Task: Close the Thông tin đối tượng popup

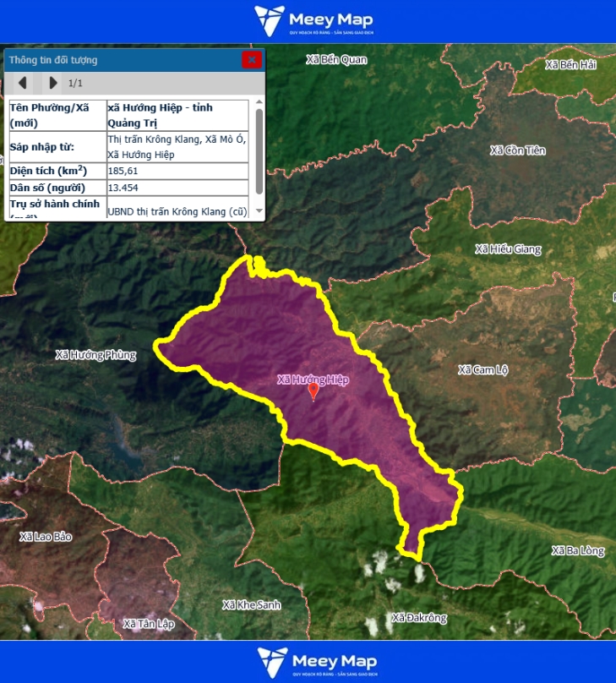Action: (x=251, y=60)
